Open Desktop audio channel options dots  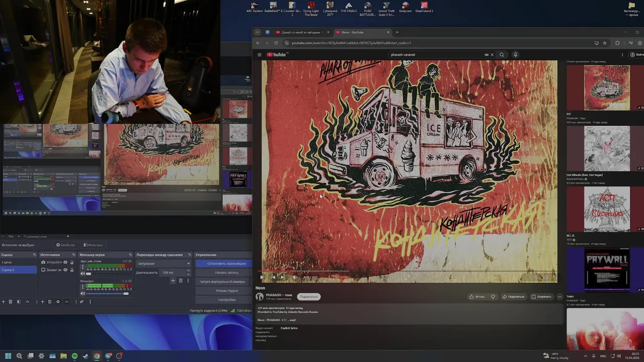83,267
